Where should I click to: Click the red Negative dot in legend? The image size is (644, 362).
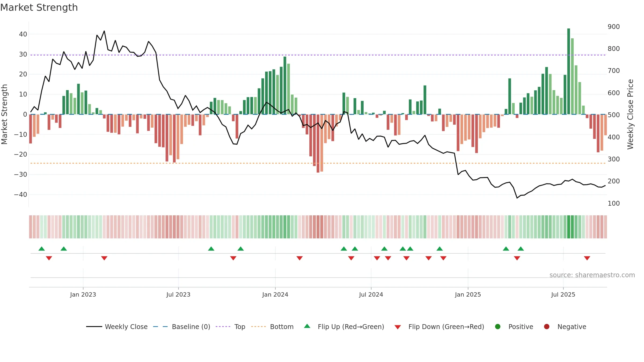point(547,327)
